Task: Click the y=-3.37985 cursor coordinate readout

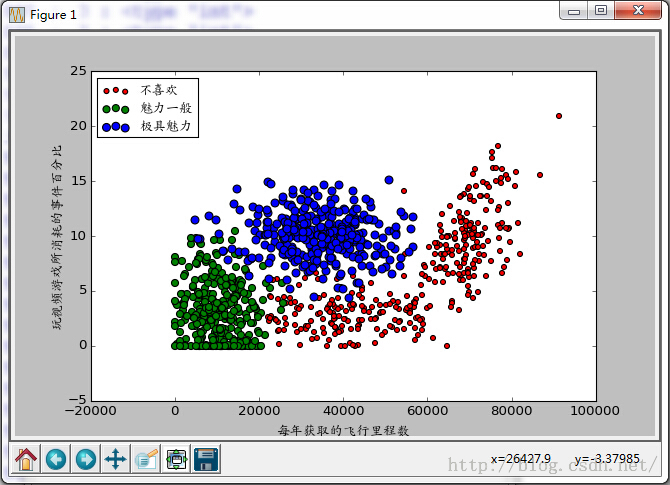Action: 607,459
